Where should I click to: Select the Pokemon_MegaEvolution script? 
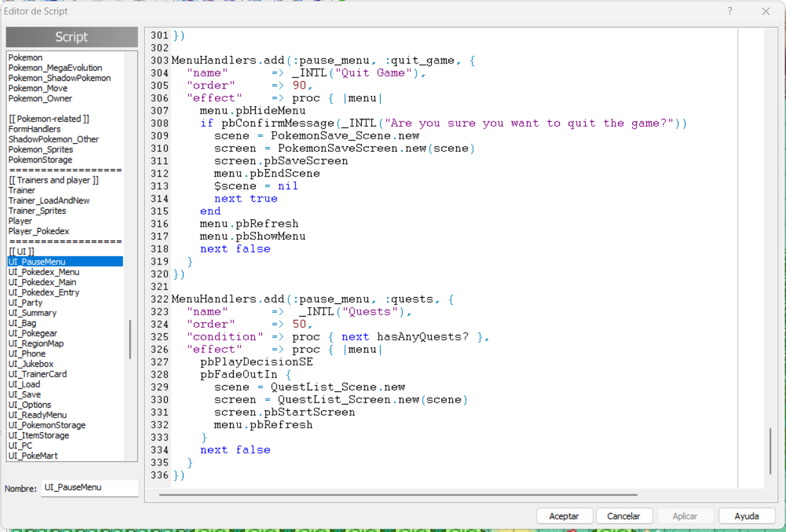pos(55,68)
